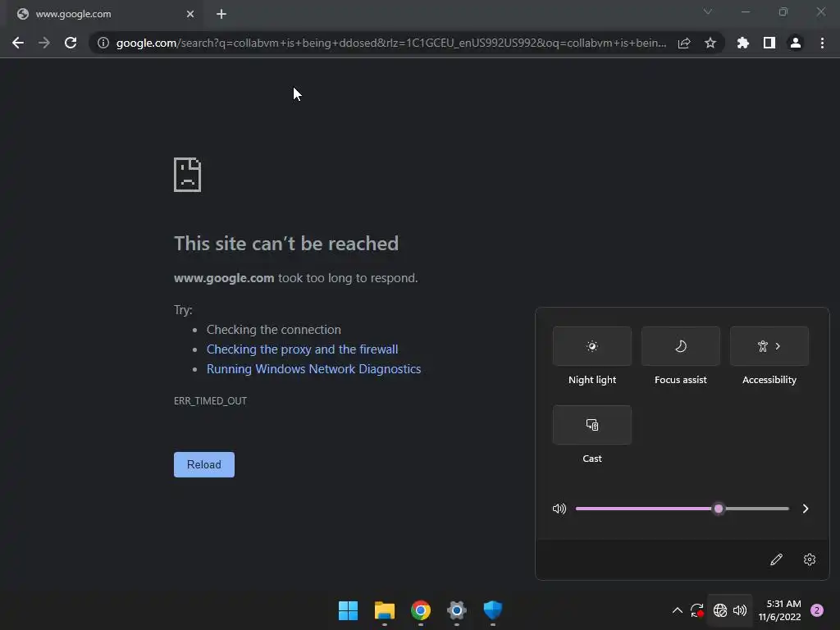Click volume icon in system tray
The image size is (840, 630).
(740, 610)
